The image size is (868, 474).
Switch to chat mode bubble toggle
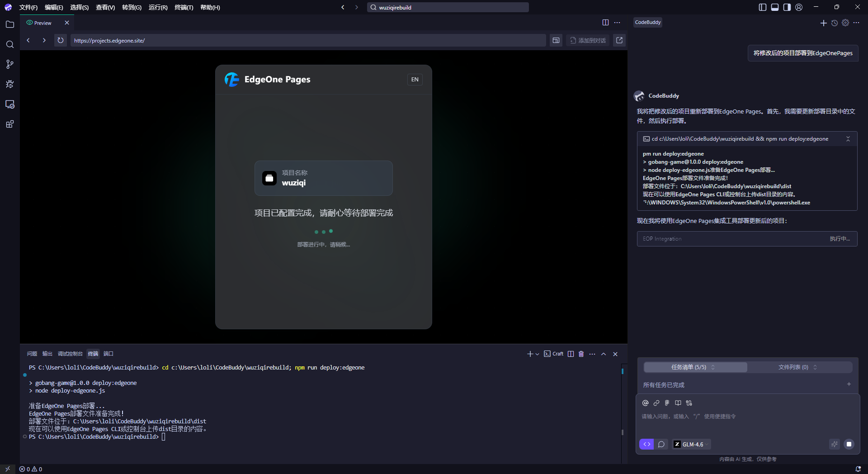pos(661,444)
